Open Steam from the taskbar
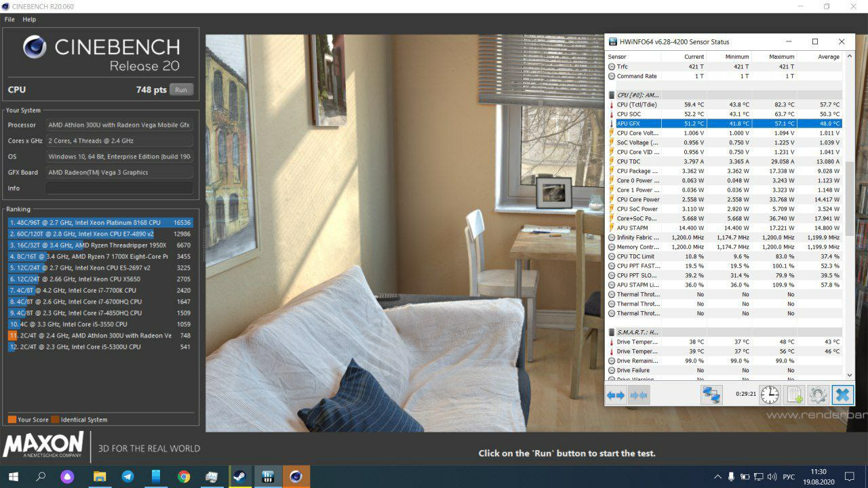 (x=239, y=476)
